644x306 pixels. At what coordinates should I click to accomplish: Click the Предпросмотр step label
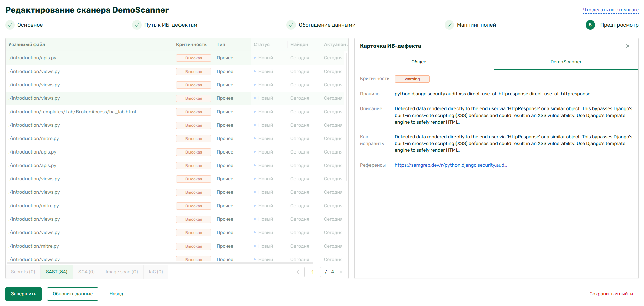point(620,25)
